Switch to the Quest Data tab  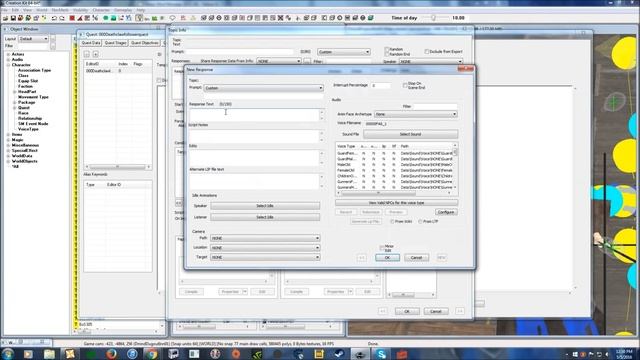click(x=91, y=43)
